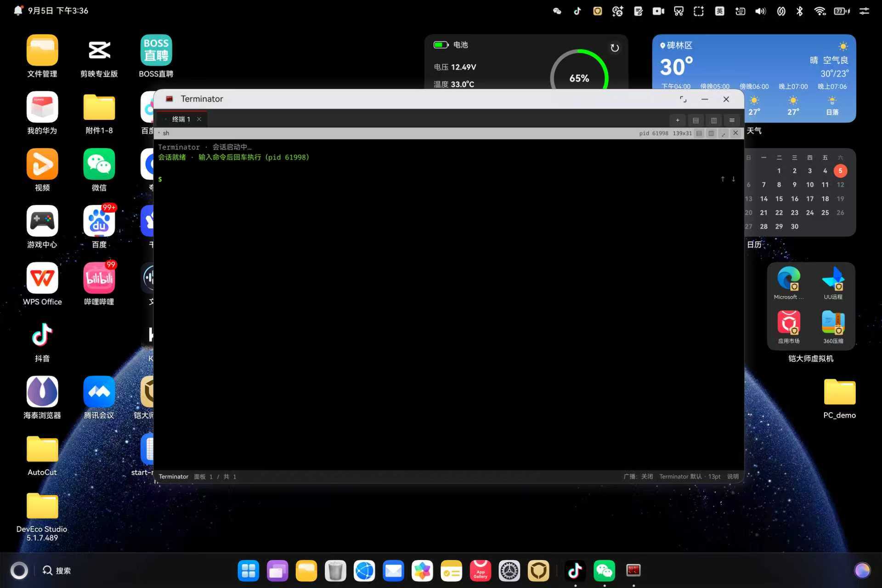Close the 终端 1 tab

tap(199, 119)
